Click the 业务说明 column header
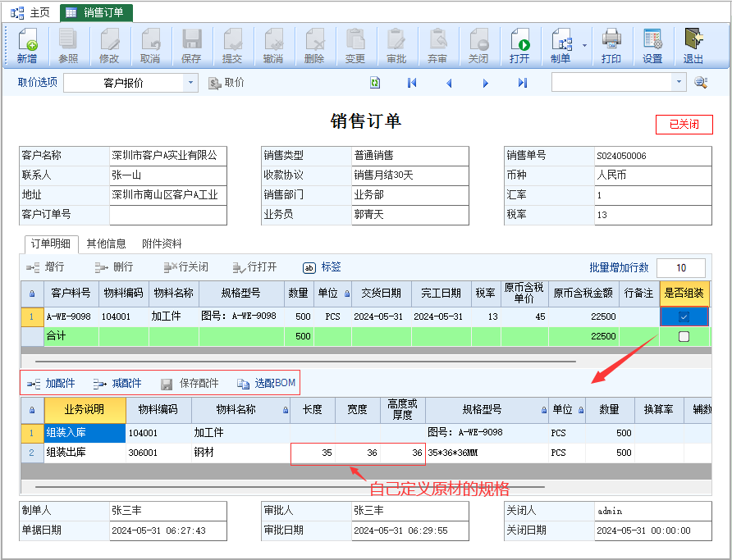The width and height of the screenshot is (732, 560). point(85,409)
